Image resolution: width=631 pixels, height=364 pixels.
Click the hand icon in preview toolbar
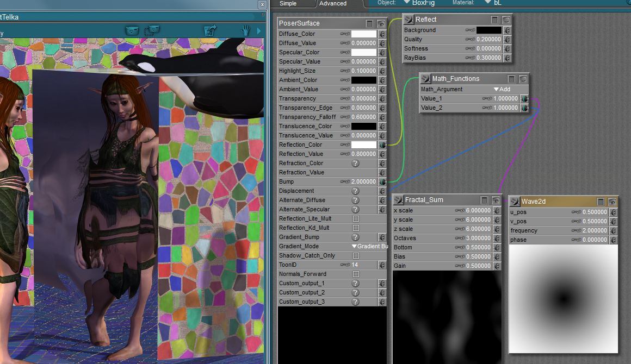tap(246, 30)
